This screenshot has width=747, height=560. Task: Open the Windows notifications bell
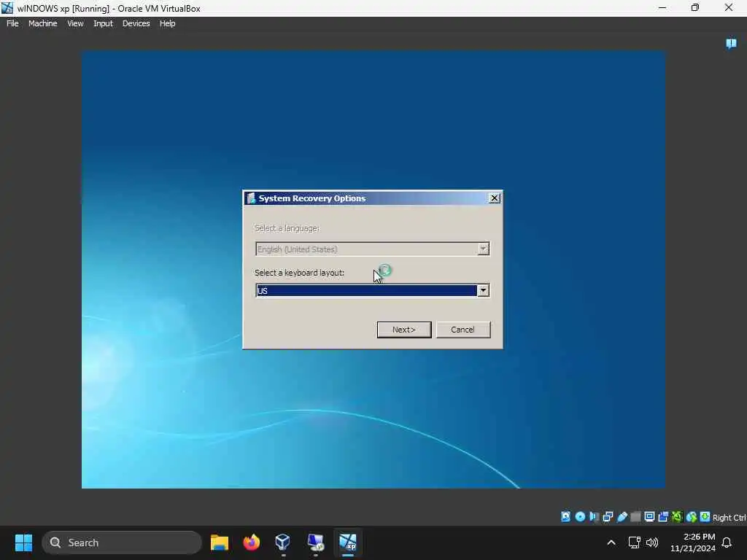point(727,542)
